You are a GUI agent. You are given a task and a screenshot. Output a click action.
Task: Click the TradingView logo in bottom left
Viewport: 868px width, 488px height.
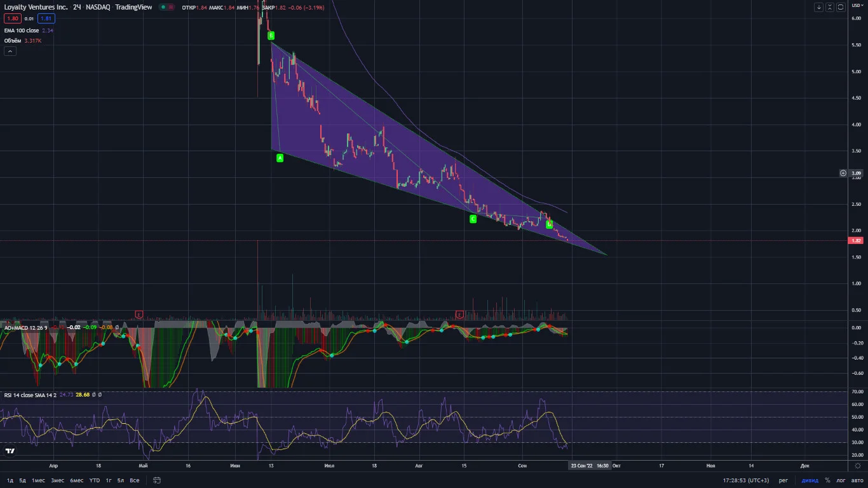click(x=10, y=451)
